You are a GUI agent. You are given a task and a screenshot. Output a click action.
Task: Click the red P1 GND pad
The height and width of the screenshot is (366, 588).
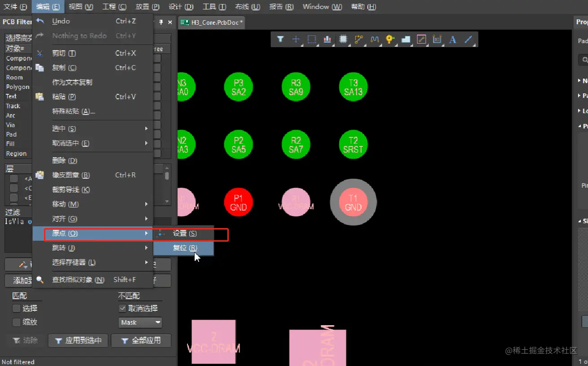[x=239, y=202]
